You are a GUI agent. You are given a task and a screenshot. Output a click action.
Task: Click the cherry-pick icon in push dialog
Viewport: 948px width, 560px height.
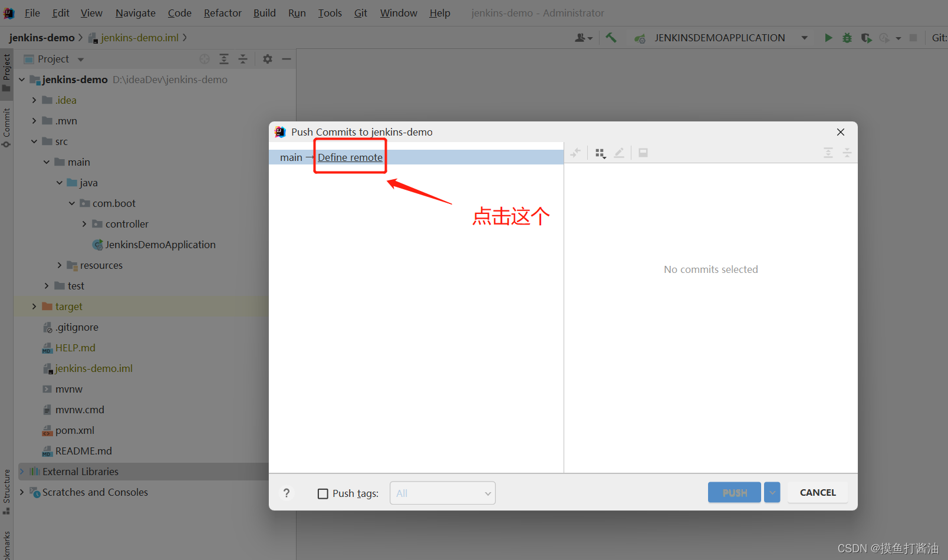point(575,153)
